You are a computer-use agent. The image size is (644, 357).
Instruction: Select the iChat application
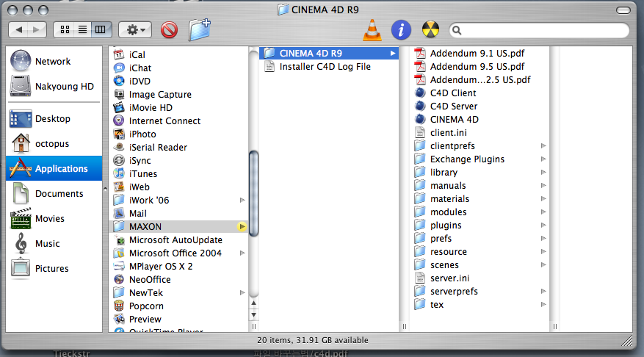point(178,68)
